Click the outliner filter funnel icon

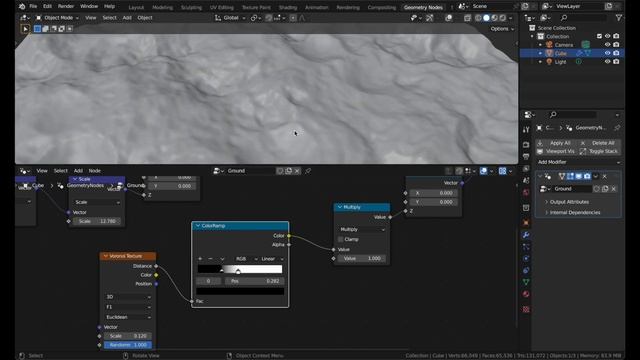point(619,18)
